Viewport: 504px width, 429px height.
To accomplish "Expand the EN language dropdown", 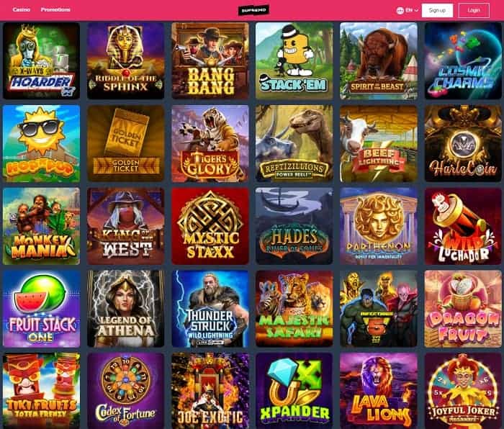I will (411, 10).
